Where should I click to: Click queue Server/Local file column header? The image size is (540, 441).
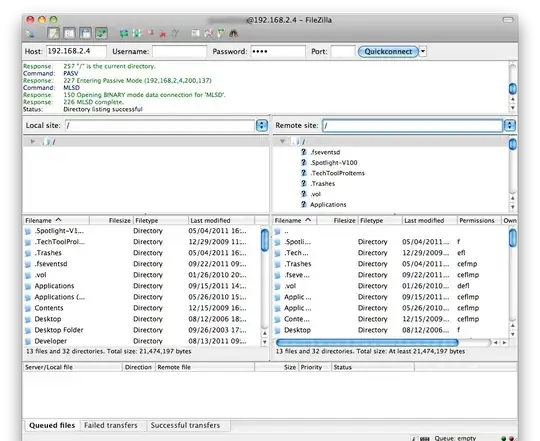pyautogui.click(x=73, y=367)
